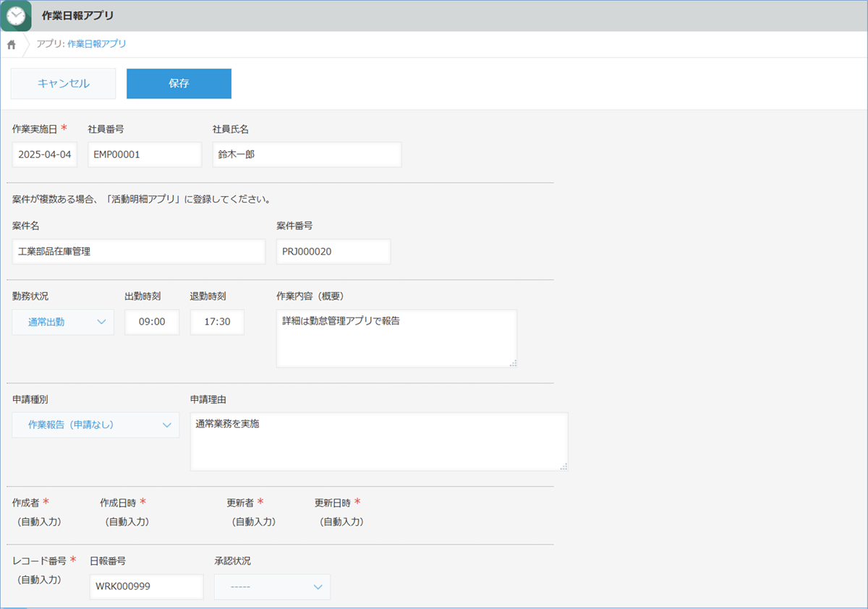Open the 承認状況 dropdown
Image resolution: width=868 pixels, height=609 pixels.
(272, 587)
